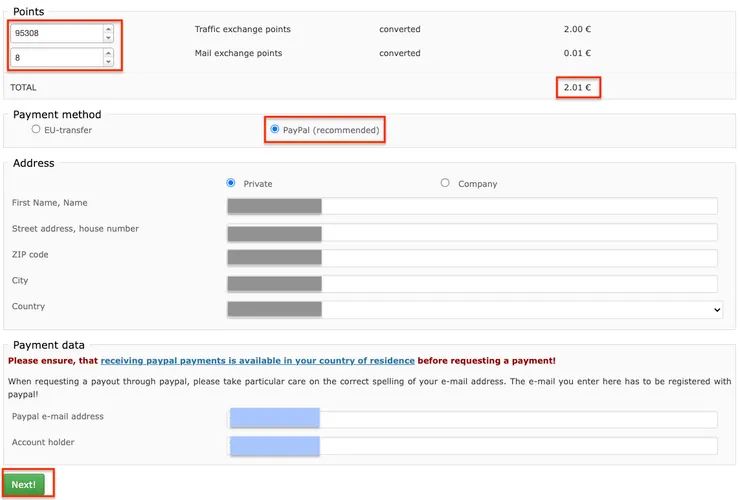Increase the mail exchange points with up arrow
740x500 pixels.
108,53
